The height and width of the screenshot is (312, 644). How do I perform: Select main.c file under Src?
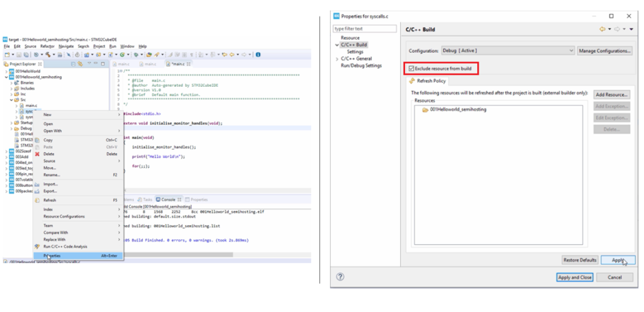point(31,106)
